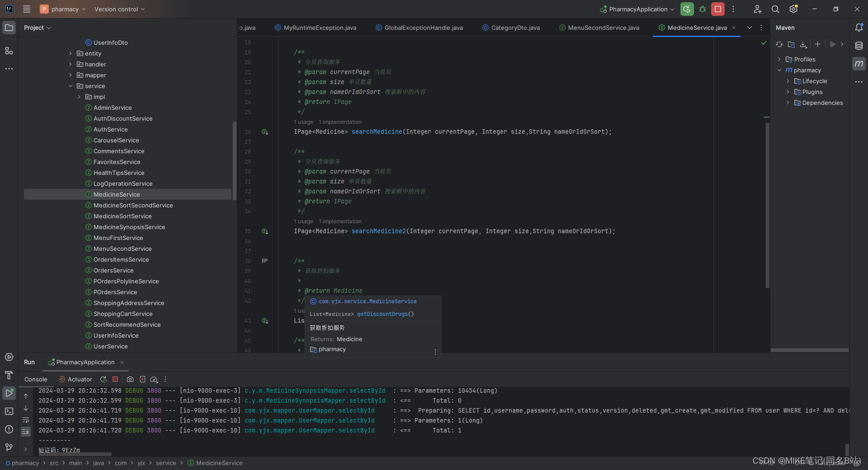Reload all Maven projects
This screenshot has width=868, height=470.
click(x=779, y=44)
